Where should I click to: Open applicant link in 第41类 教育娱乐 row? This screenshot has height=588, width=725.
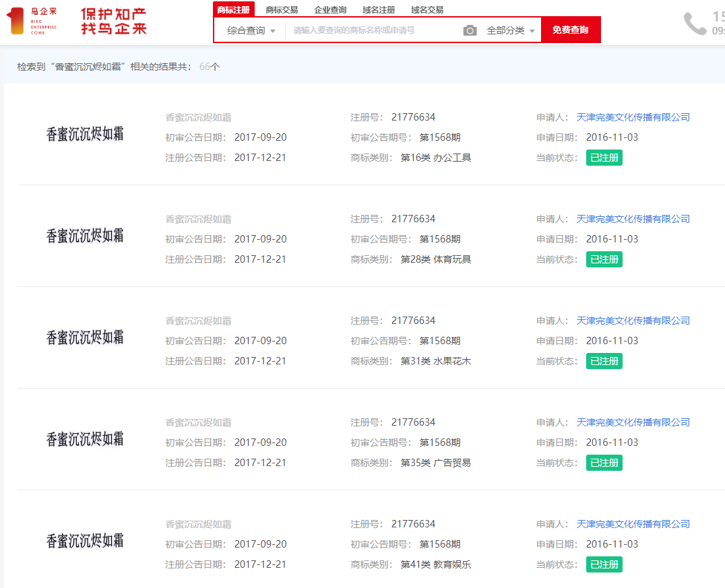pos(633,524)
